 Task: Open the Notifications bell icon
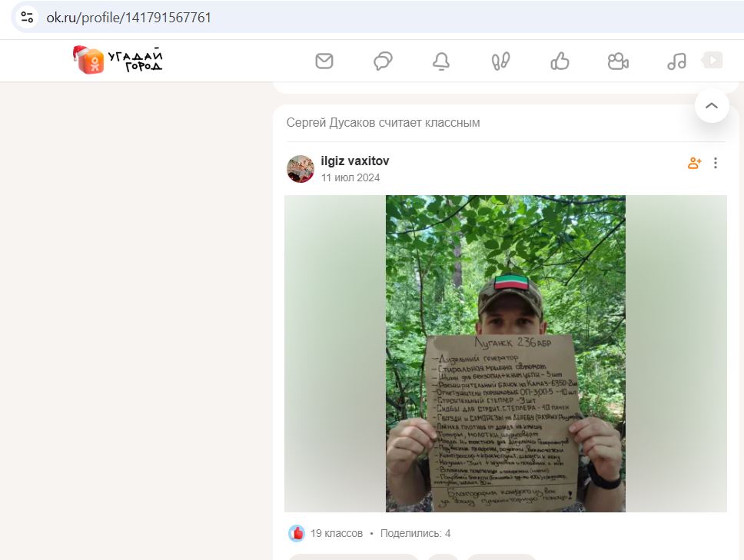[441, 61]
